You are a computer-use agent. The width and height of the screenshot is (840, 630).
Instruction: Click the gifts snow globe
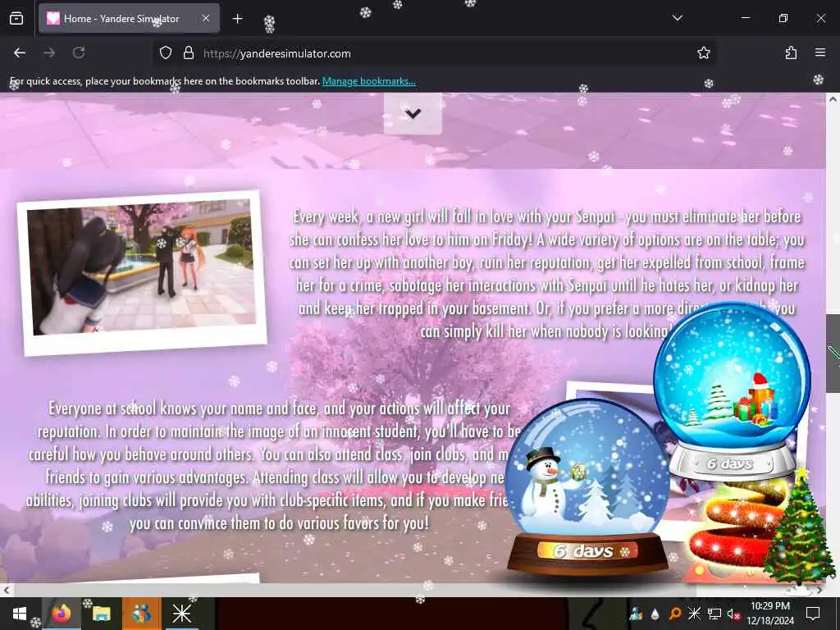tap(732, 390)
